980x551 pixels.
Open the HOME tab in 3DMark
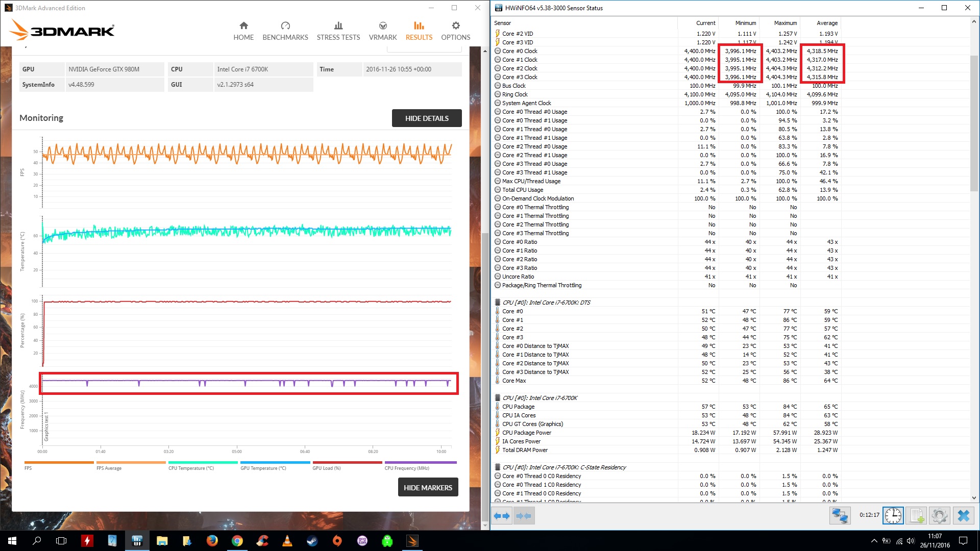pos(243,31)
